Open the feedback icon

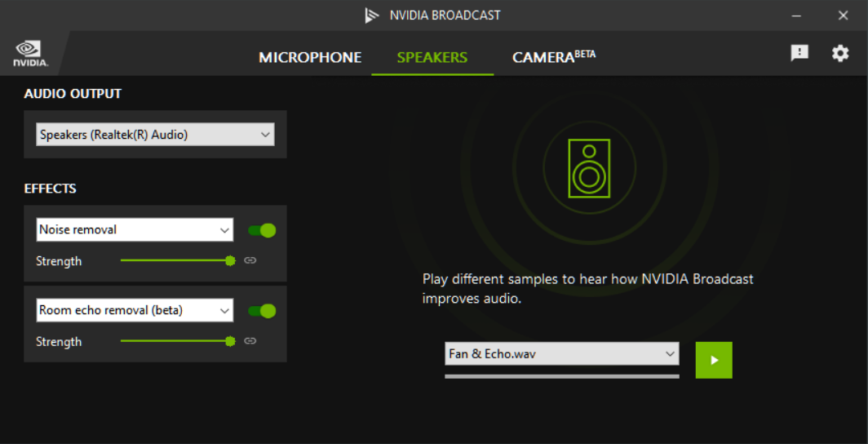coord(799,53)
